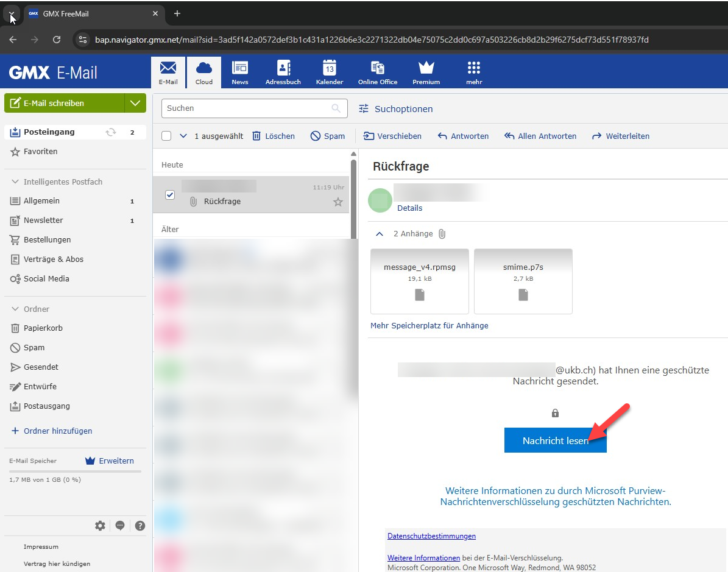Open the Gesendet folder

75,367
